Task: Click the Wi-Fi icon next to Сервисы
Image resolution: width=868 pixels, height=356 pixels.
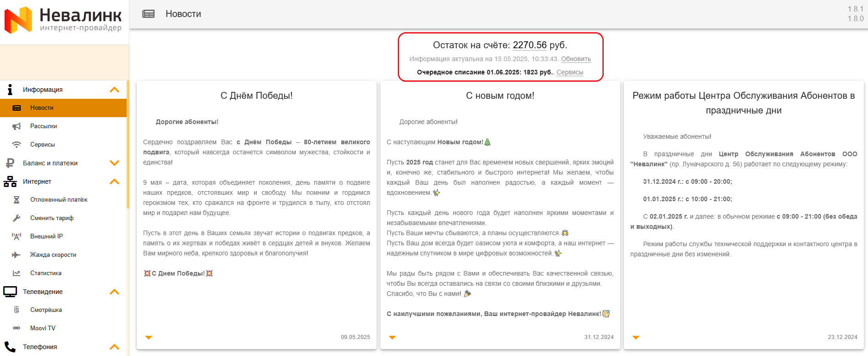Action: [17, 145]
